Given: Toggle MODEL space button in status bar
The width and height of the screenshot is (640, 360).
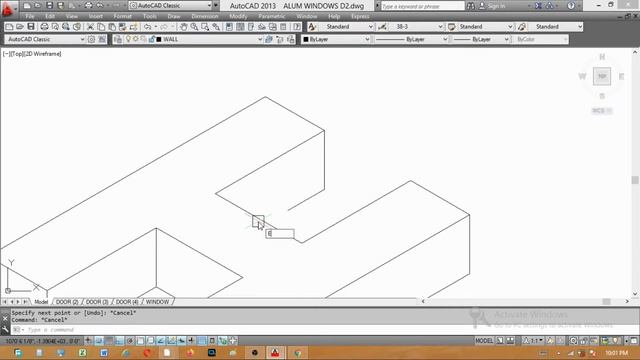Looking at the screenshot, I should pyautogui.click(x=484, y=341).
